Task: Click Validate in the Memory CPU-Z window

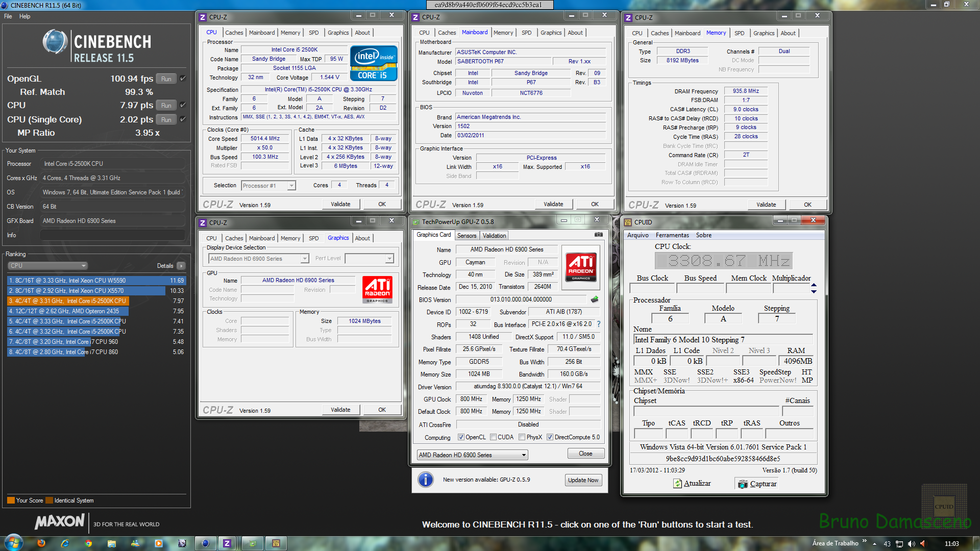Action: (x=766, y=205)
